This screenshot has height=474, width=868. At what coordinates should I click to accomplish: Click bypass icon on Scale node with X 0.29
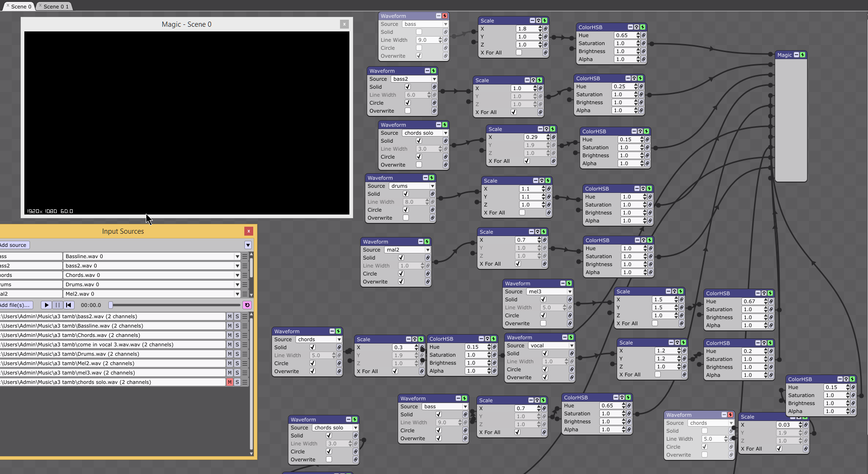point(546,129)
